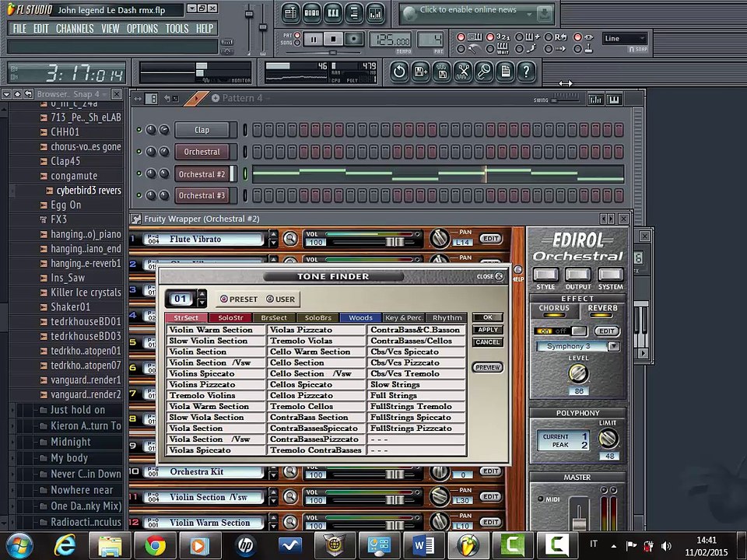Viewport: 747px width, 560px height.
Task: Open the online news dropdown arrow
Action: [x=529, y=14]
